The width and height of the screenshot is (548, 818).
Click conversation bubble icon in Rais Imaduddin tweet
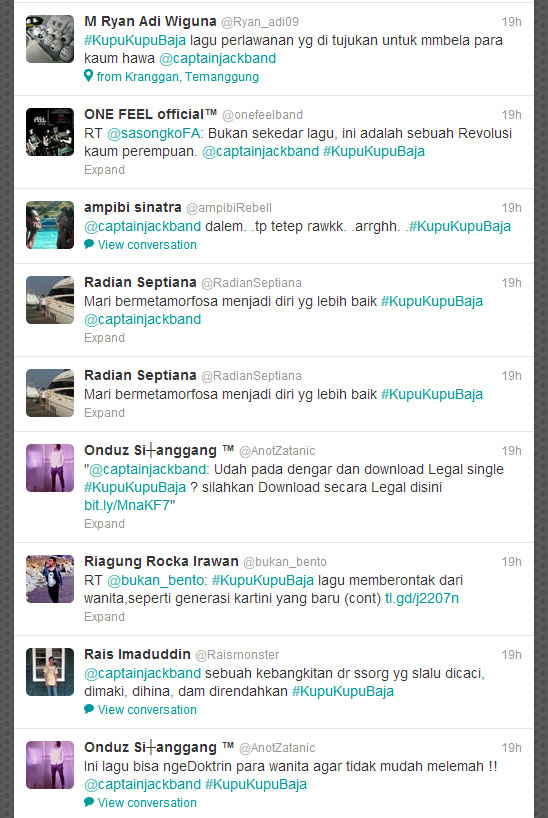click(89, 709)
